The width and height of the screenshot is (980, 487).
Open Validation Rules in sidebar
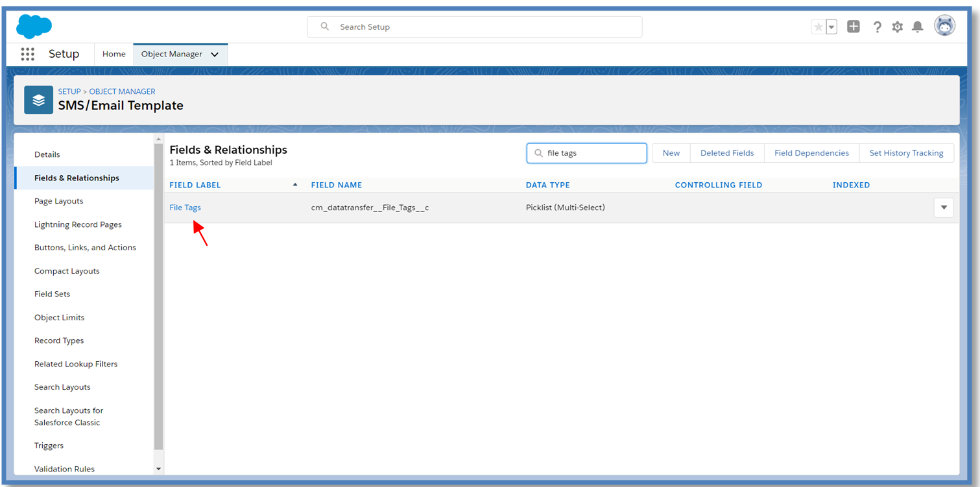(x=64, y=468)
